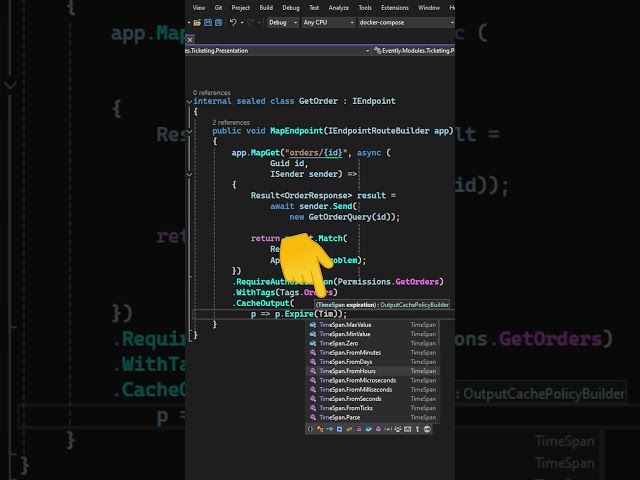Open the Any CPU platform dropdown
Viewport: 640px width, 480px height.
point(328,22)
